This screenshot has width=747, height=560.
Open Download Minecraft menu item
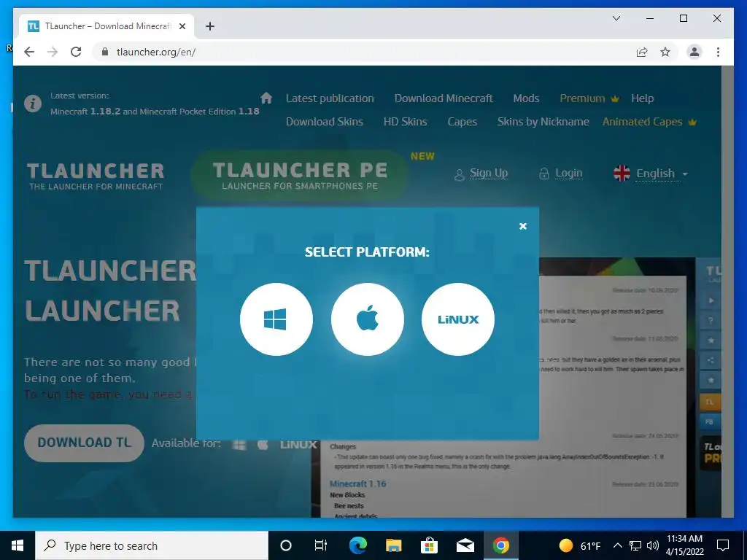pyautogui.click(x=443, y=98)
